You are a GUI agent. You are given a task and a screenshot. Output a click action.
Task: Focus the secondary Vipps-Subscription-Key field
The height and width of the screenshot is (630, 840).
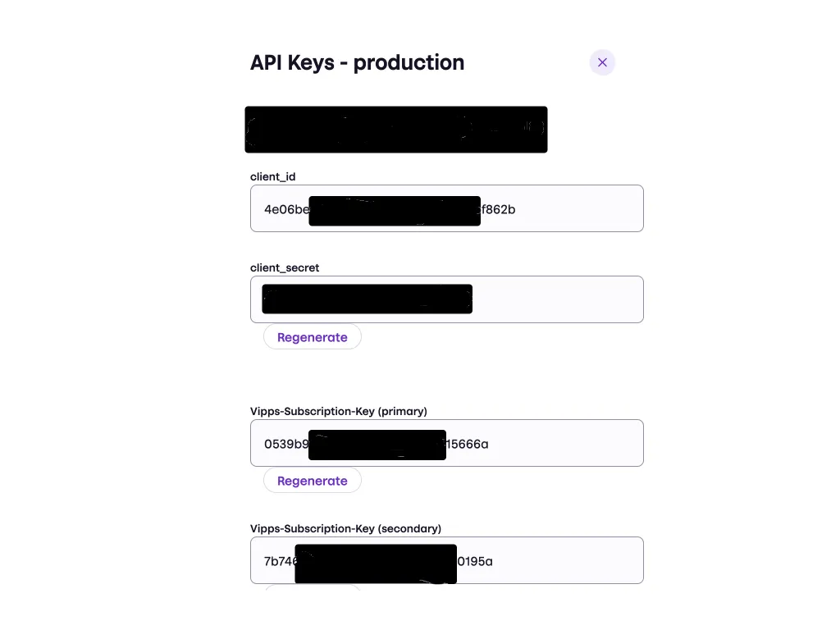click(558, 560)
